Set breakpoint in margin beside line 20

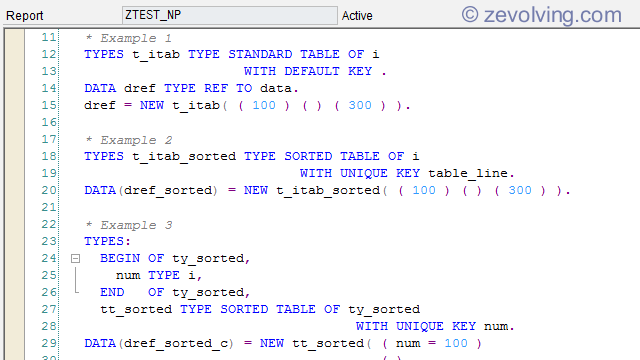[15, 190]
